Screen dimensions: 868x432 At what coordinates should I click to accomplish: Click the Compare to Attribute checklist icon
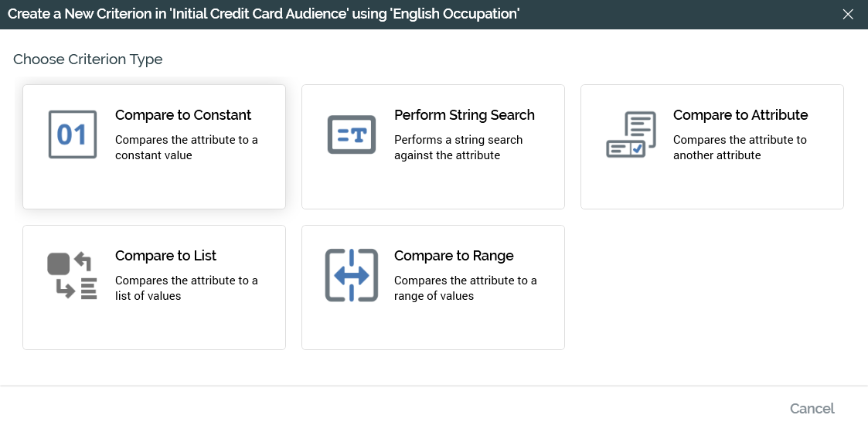631,135
